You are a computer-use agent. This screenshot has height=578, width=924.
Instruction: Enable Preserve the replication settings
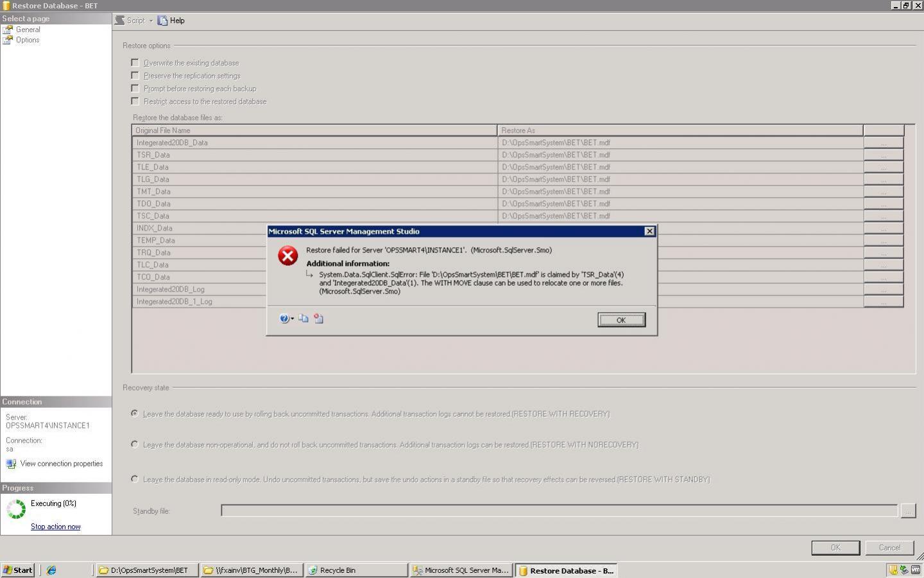(x=135, y=76)
